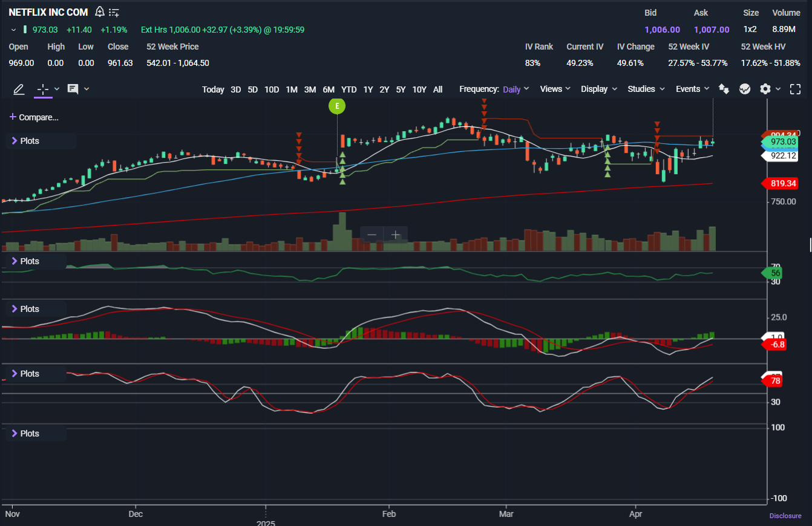Click the Current IV 49.23% value
This screenshot has height=526, width=812.
point(580,63)
